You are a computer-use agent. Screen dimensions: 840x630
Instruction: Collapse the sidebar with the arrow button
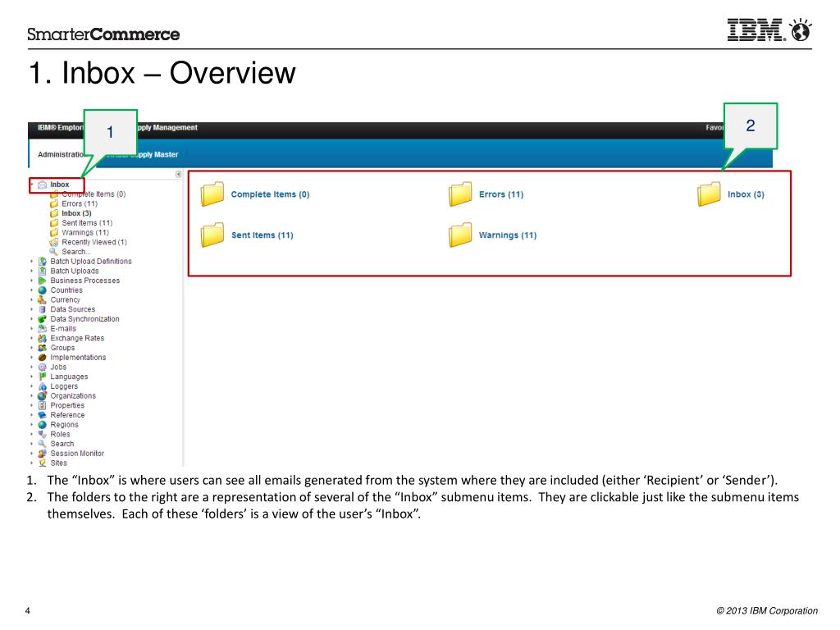(178, 174)
